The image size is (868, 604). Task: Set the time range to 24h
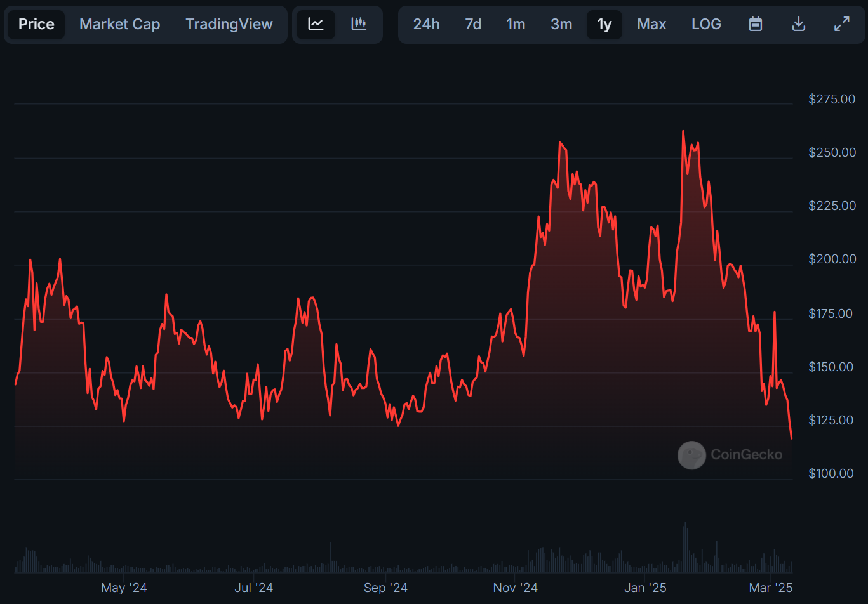coord(427,24)
